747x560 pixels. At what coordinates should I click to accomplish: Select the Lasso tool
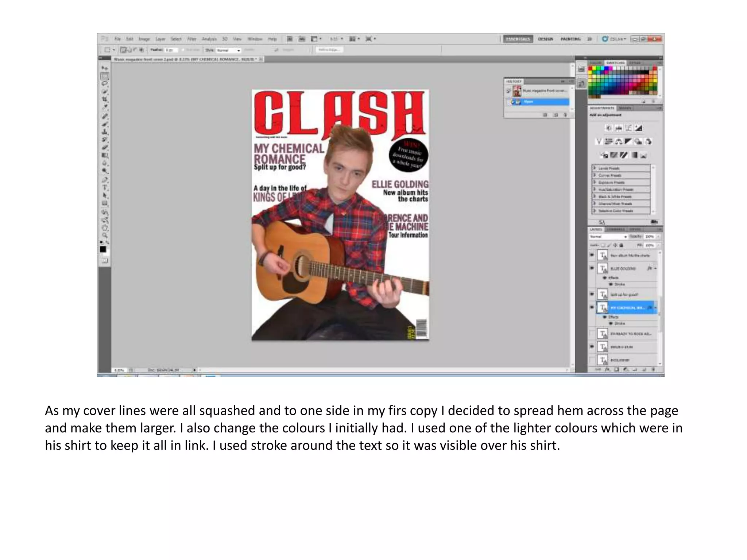tap(105, 84)
